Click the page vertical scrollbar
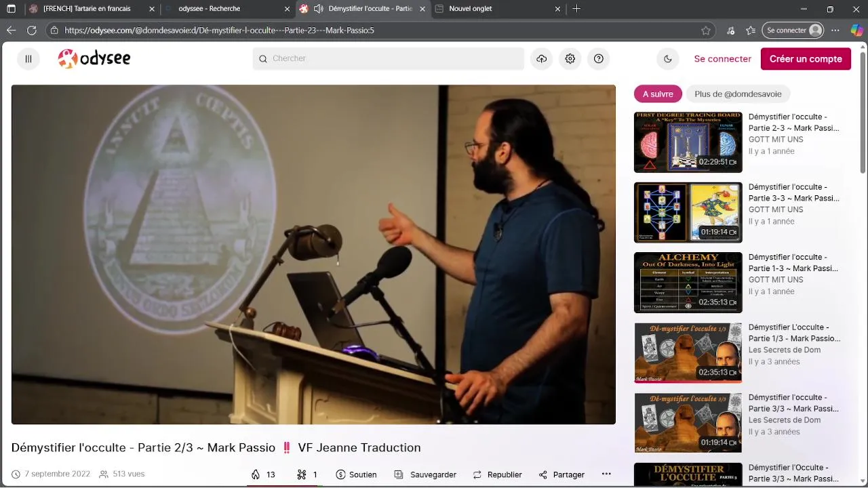 pyautogui.click(x=863, y=112)
